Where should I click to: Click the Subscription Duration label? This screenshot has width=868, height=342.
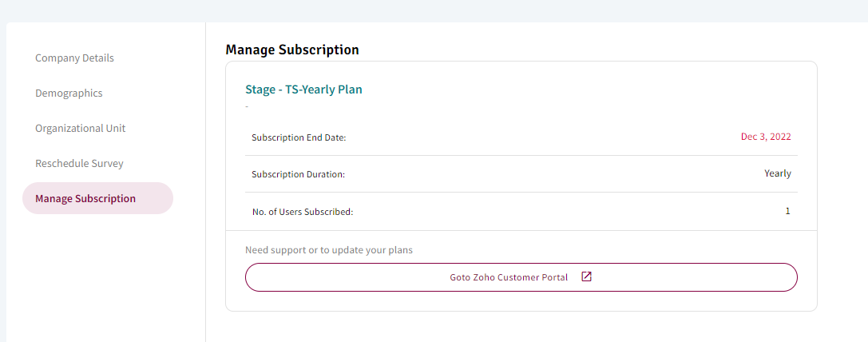click(298, 174)
